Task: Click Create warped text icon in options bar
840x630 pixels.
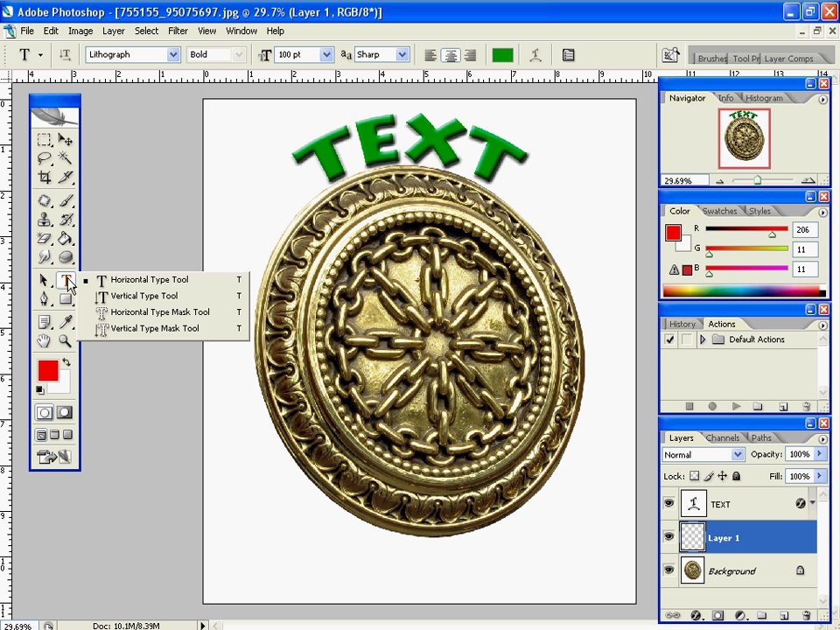Action: 535,54
